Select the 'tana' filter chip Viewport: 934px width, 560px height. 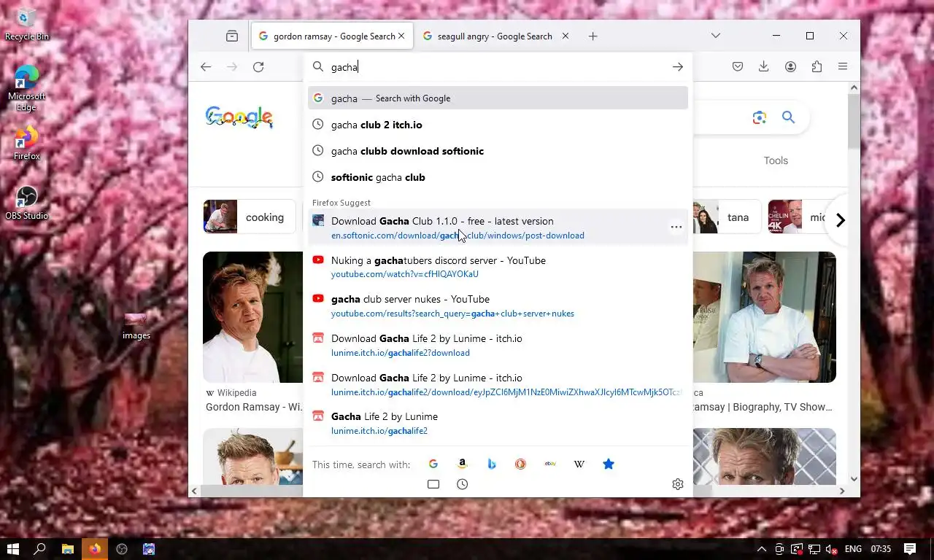pyautogui.click(x=726, y=217)
